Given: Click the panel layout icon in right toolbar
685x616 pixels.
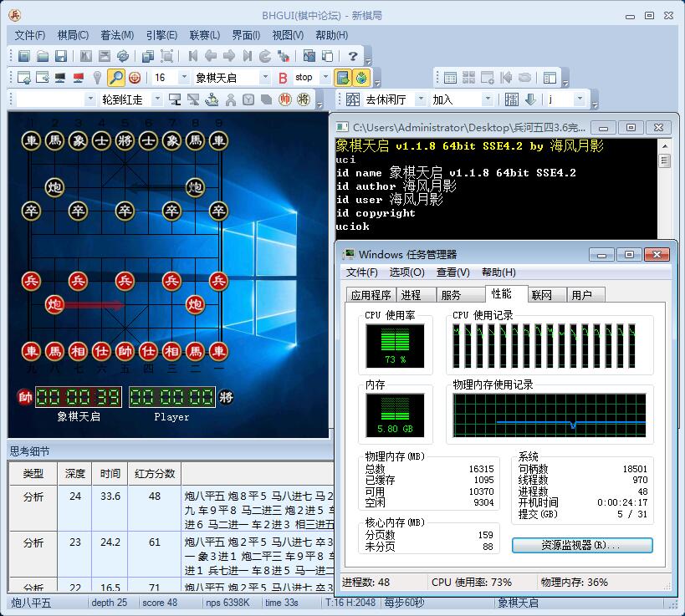Looking at the screenshot, I should [x=550, y=78].
